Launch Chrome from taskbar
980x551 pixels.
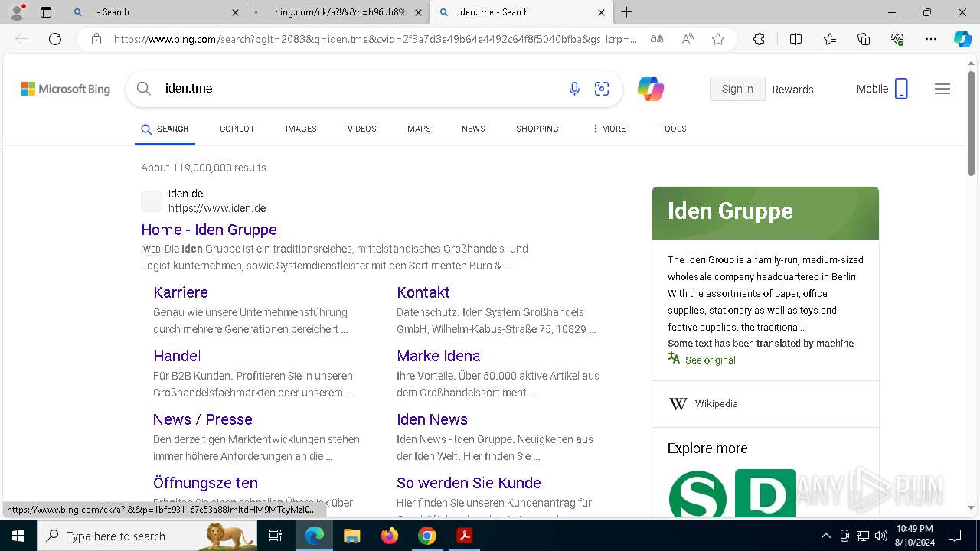pos(427,536)
